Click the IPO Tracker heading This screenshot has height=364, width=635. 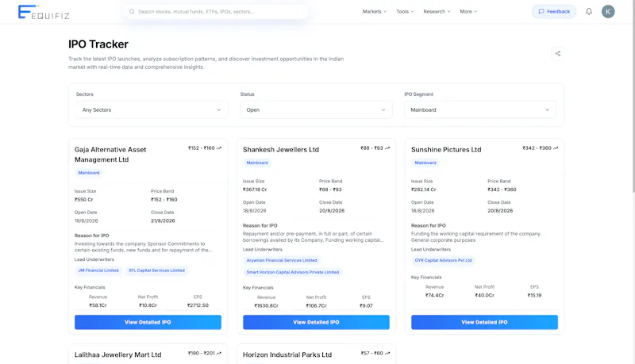[98, 44]
